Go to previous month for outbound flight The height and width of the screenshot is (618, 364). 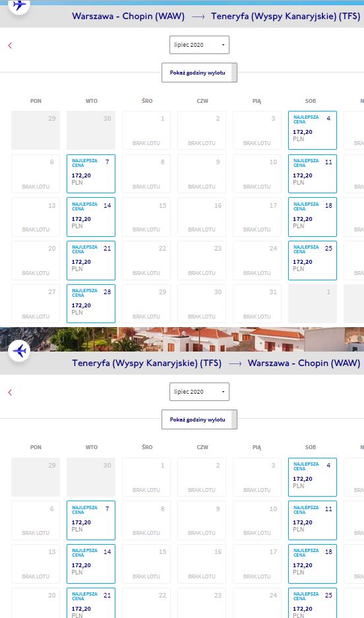coord(10,46)
